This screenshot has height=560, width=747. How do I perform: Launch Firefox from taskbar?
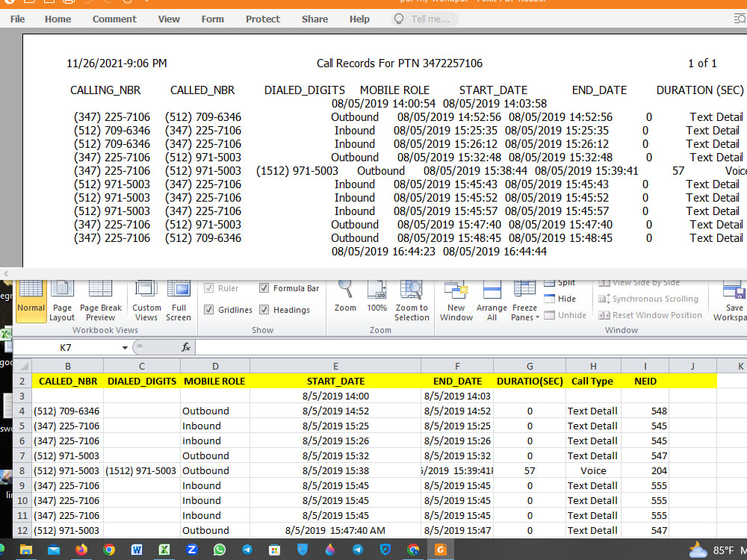pos(81,550)
